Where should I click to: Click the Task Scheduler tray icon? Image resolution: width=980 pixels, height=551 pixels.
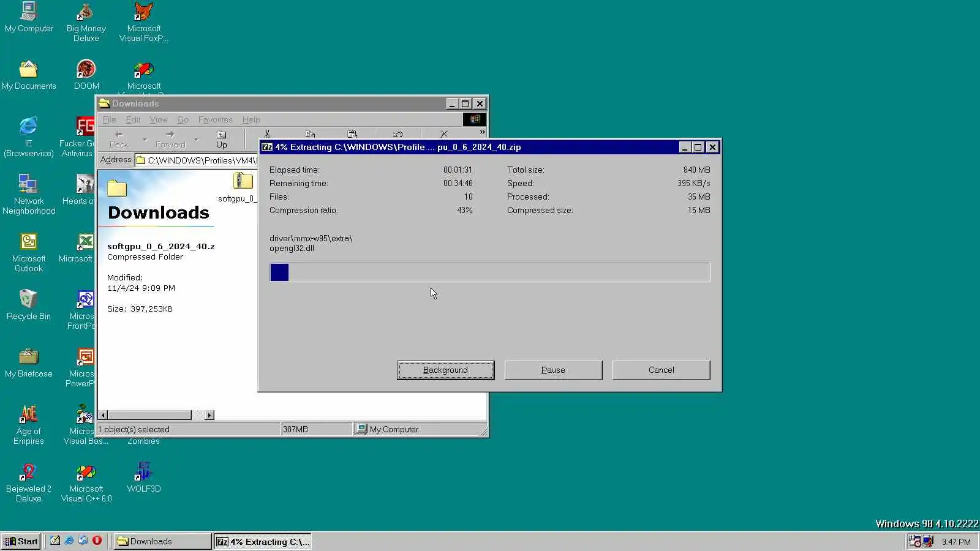(x=914, y=541)
